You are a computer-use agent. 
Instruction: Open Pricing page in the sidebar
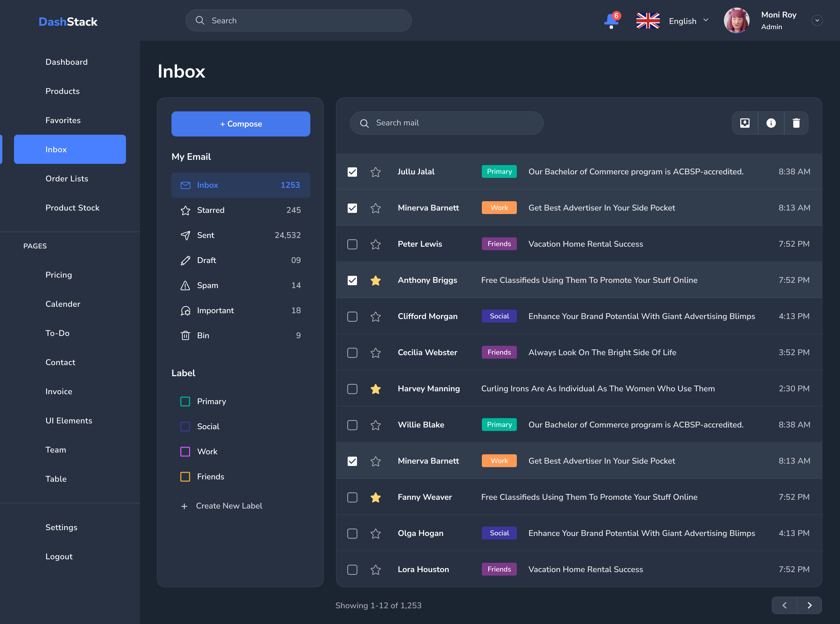(59, 275)
